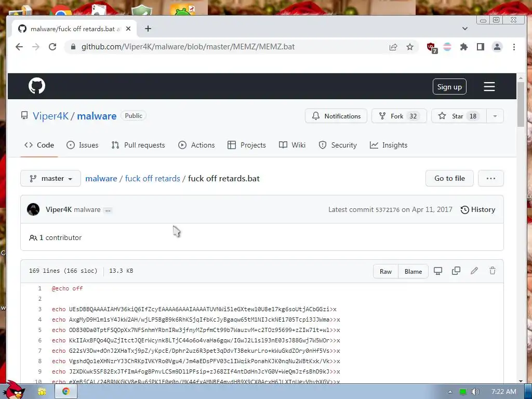Viewport: 532px width, 399px height.
Task: View the Raw file
Action: point(385,271)
